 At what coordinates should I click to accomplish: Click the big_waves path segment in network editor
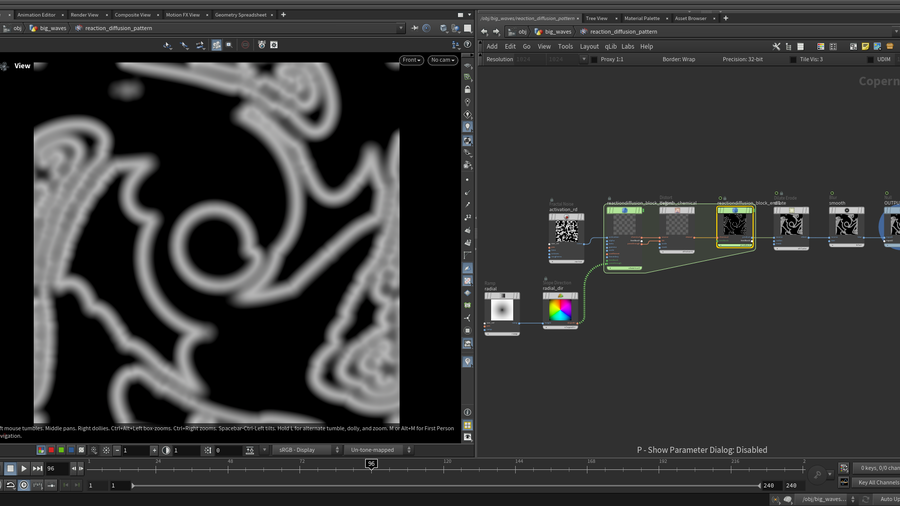point(557,31)
